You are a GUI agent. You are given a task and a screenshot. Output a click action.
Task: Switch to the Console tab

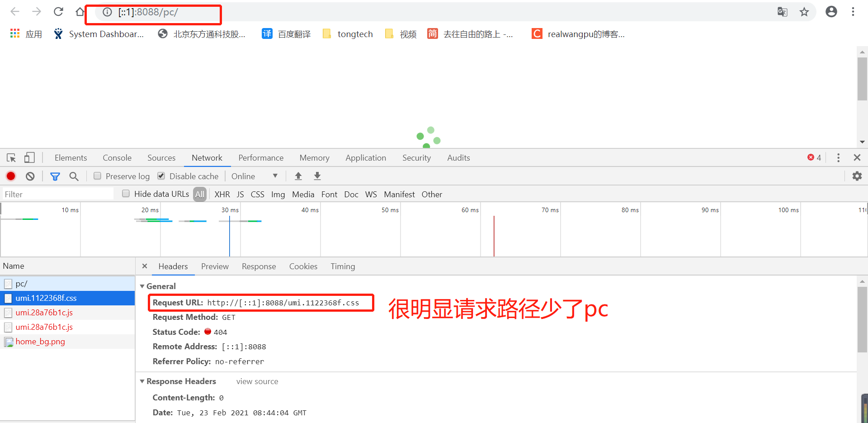117,157
